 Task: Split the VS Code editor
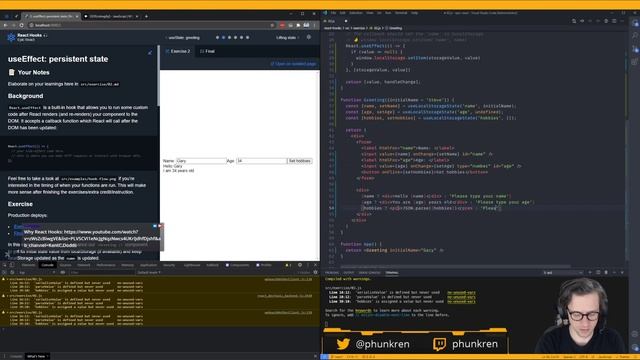click(614, 21)
